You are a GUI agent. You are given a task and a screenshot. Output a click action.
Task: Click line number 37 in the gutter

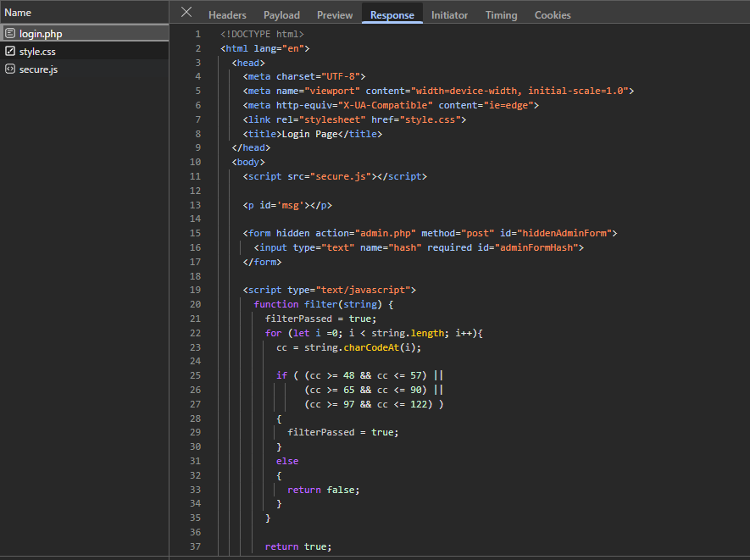pyautogui.click(x=195, y=546)
